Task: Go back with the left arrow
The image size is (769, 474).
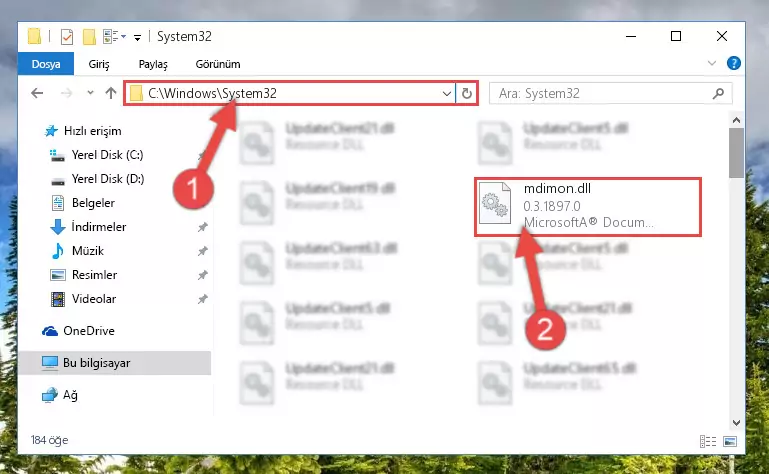Action: coord(37,93)
